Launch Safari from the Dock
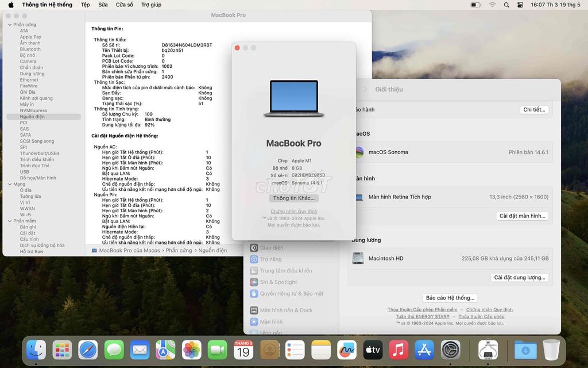Image resolution: width=588 pixels, height=368 pixels. pyautogui.click(x=88, y=350)
